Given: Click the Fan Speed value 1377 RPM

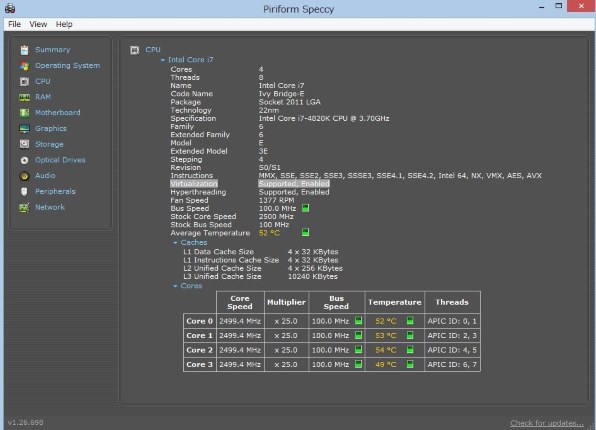Looking at the screenshot, I should (276, 200).
